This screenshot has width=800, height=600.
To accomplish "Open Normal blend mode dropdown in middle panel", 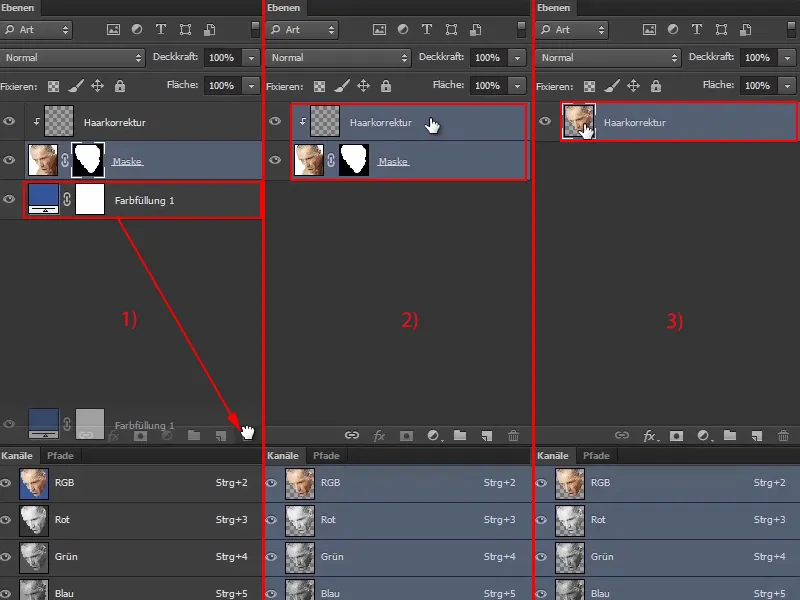I will coord(338,58).
